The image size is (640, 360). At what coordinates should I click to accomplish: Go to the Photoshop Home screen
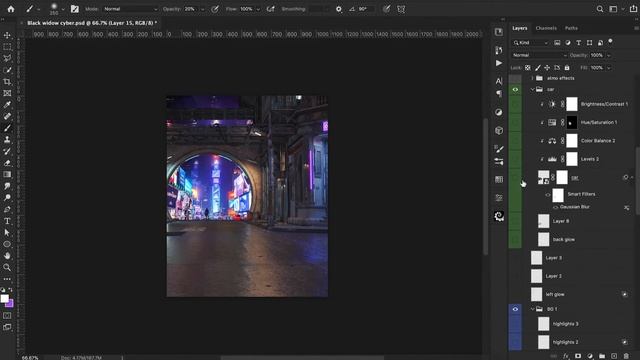click(11, 9)
